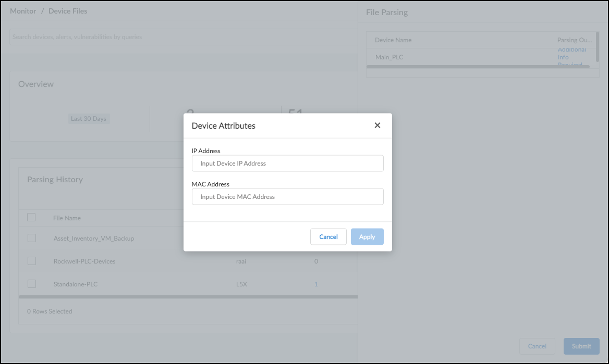
Task: Click the raai file type cell
Action: click(x=241, y=261)
